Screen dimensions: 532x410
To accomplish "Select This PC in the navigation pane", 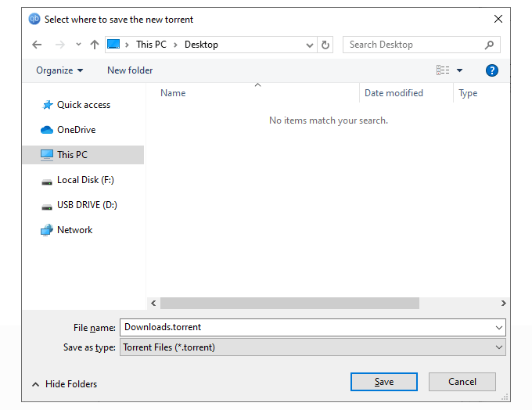I will click(x=84, y=155).
